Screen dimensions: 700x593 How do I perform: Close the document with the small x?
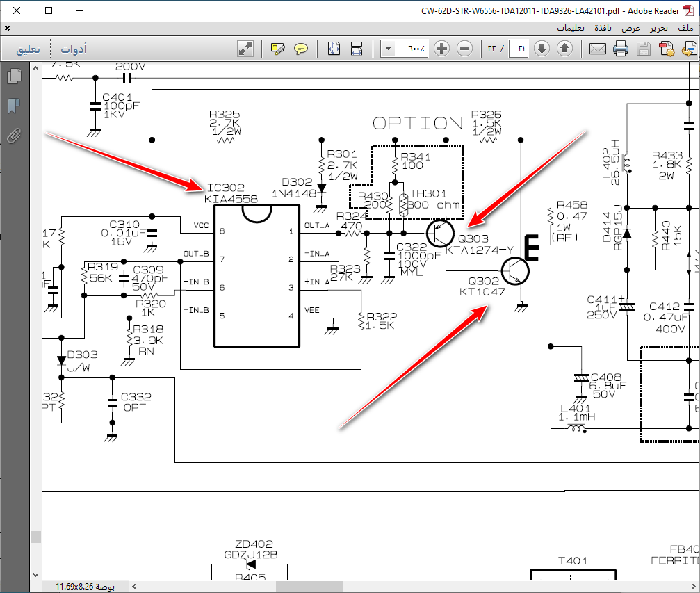(7, 28)
